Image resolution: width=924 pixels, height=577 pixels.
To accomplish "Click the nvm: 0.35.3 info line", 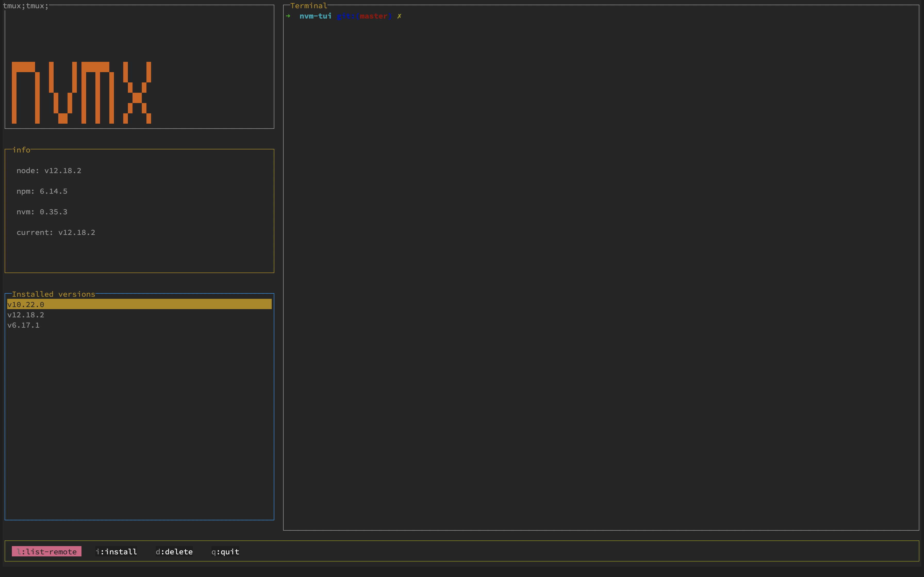I will (42, 212).
